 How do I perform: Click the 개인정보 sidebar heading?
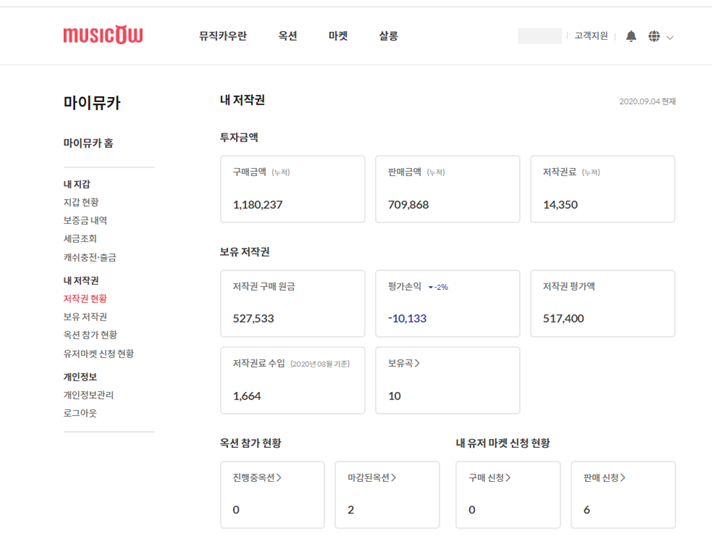pyautogui.click(x=80, y=376)
